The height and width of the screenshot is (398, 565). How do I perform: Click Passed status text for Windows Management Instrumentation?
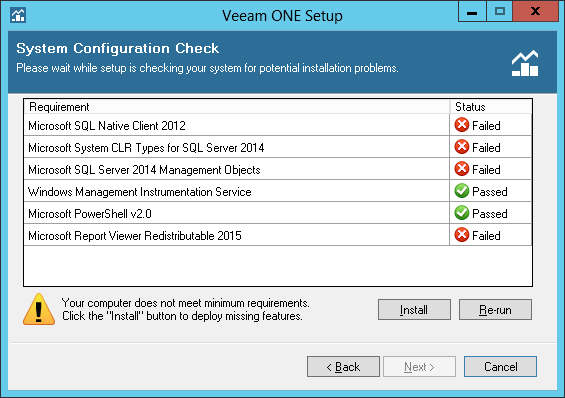pos(490,192)
